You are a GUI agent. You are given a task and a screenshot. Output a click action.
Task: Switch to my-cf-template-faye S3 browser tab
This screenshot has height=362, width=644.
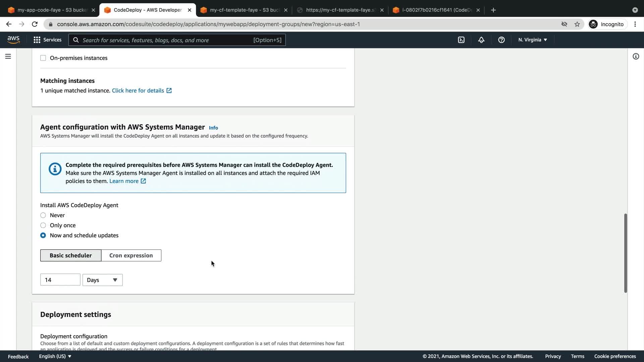244,10
